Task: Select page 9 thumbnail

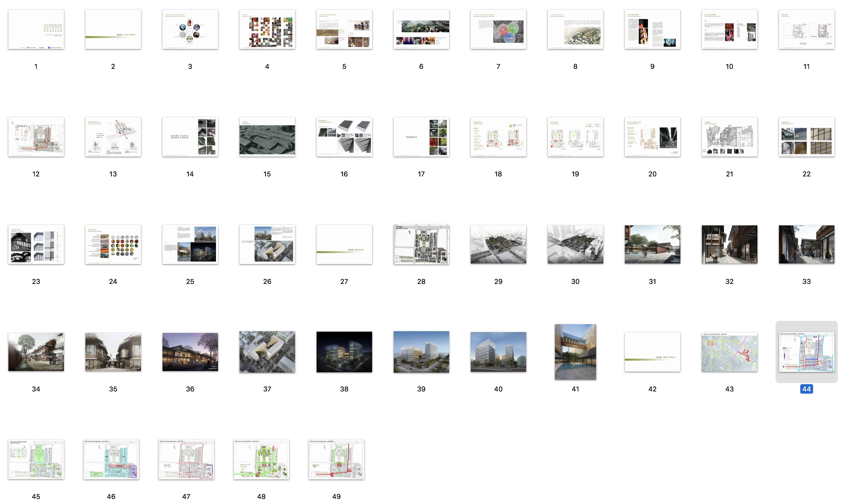Action: (x=653, y=29)
